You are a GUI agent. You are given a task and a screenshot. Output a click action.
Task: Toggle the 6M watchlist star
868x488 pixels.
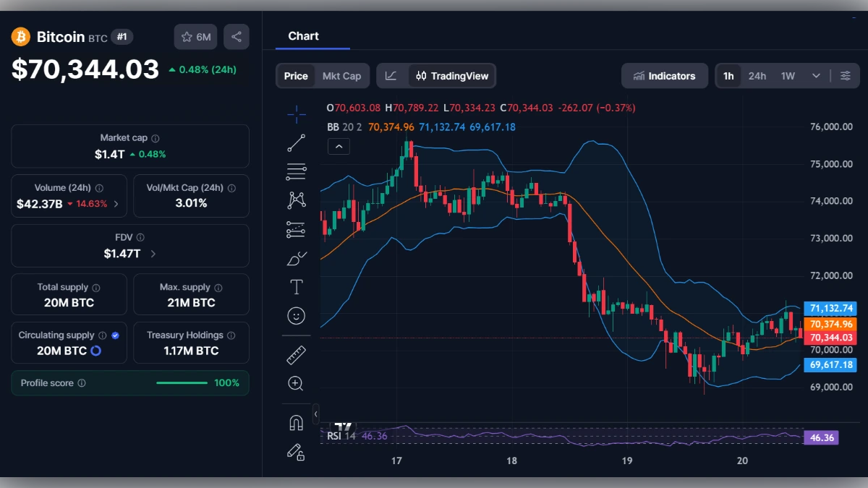tap(195, 36)
